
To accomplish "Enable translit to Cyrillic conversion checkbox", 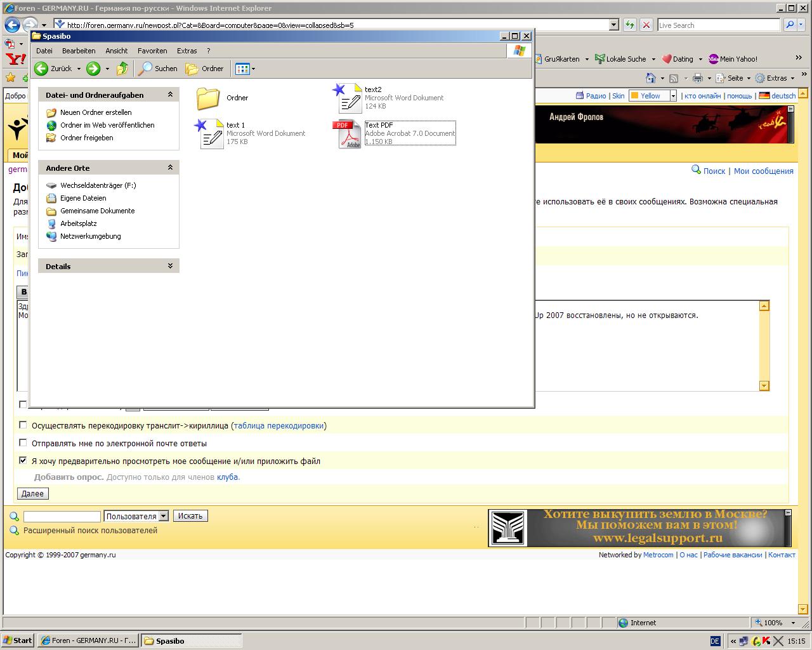I will 23,425.
